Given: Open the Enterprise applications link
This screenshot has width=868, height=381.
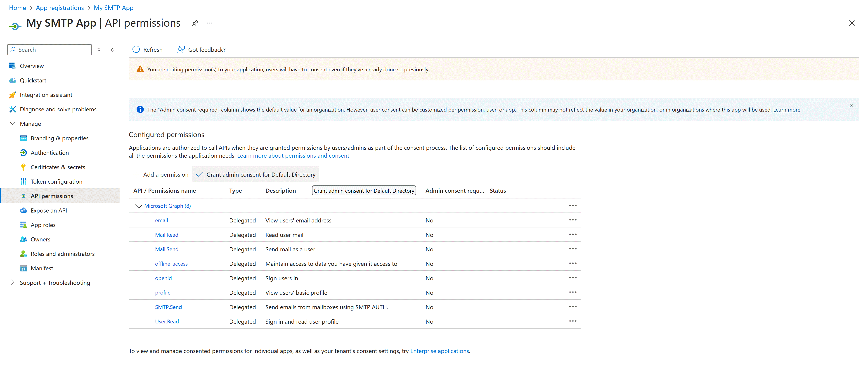Looking at the screenshot, I should tap(439, 351).
